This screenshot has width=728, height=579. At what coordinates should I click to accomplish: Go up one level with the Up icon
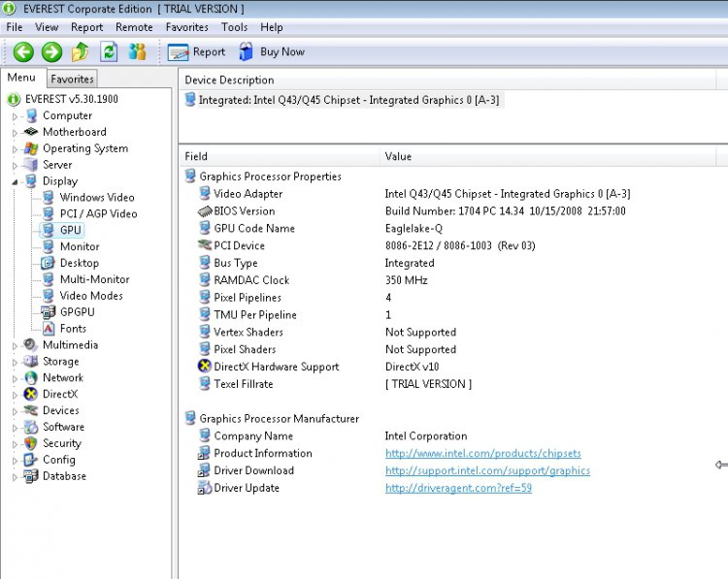(80, 51)
